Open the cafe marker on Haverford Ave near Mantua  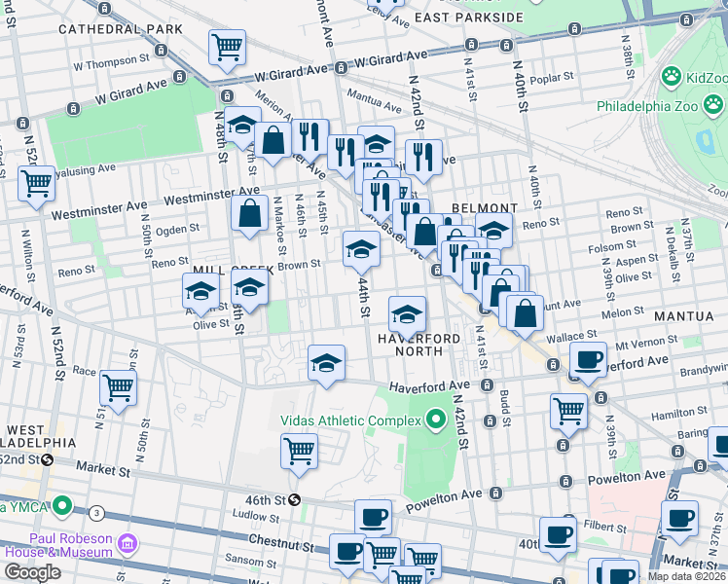coord(588,363)
